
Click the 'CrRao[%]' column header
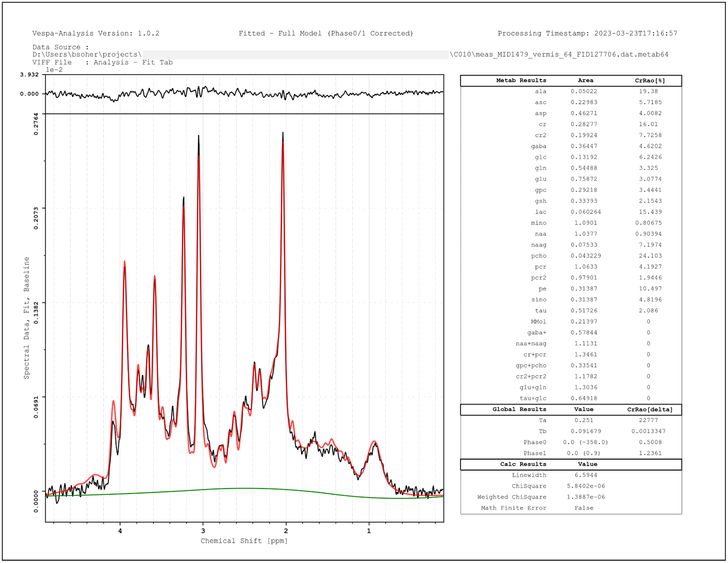tap(650, 80)
